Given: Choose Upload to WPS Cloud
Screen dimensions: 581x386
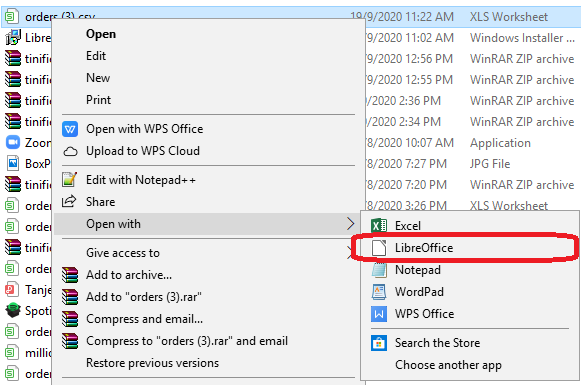Looking at the screenshot, I should 143,151.
